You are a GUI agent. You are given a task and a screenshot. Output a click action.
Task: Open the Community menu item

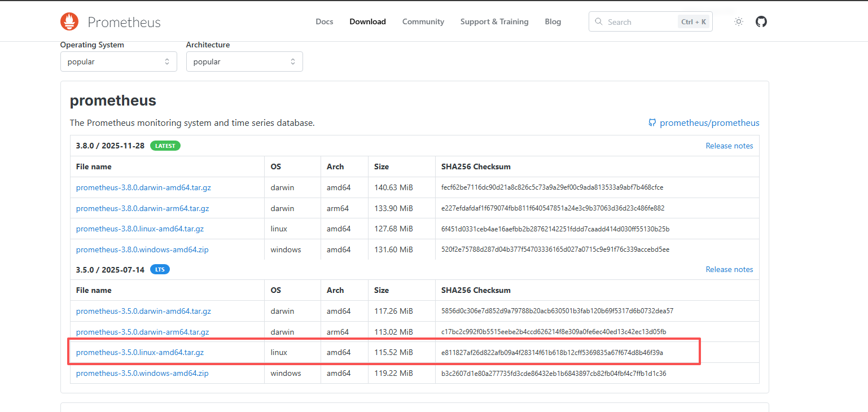coord(423,22)
